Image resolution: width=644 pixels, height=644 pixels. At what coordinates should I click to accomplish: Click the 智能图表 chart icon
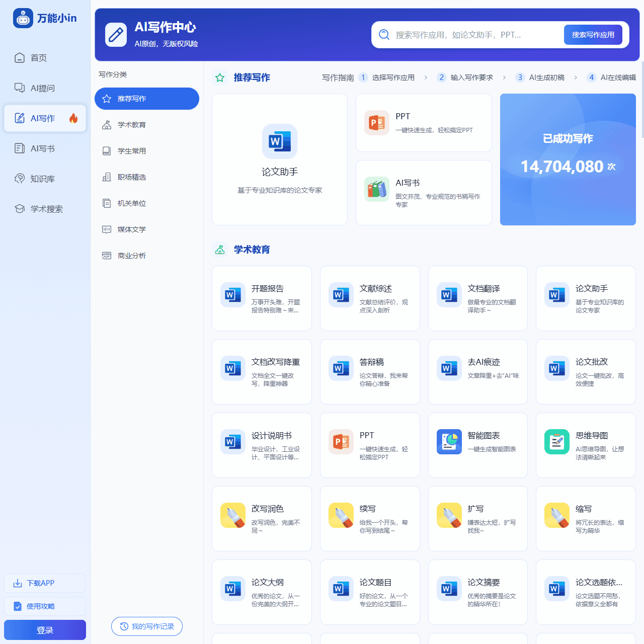tap(449, 442)
